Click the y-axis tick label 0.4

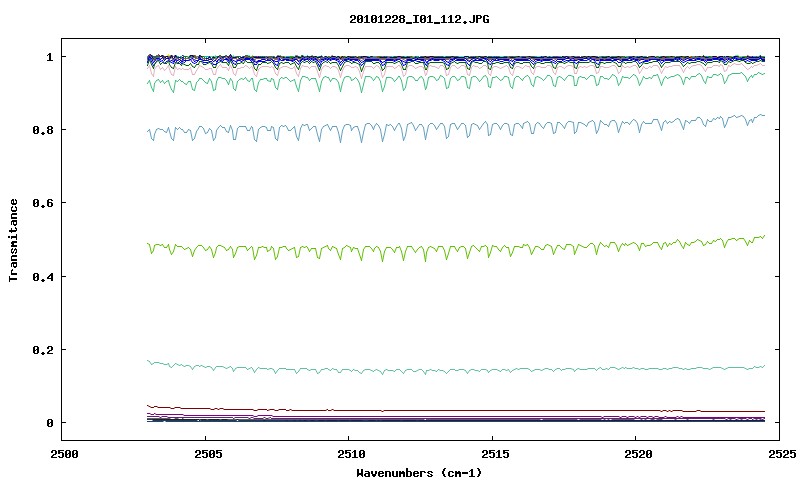coord(43,276)
